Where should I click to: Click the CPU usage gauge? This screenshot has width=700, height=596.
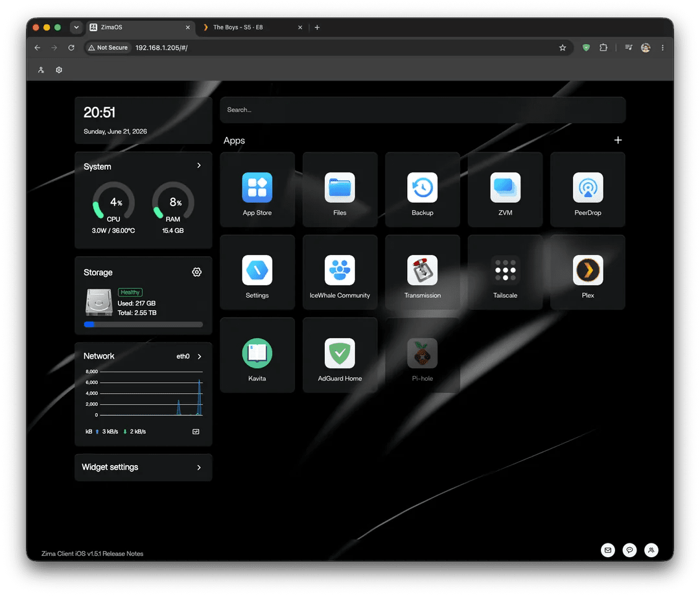coord(113,202)
